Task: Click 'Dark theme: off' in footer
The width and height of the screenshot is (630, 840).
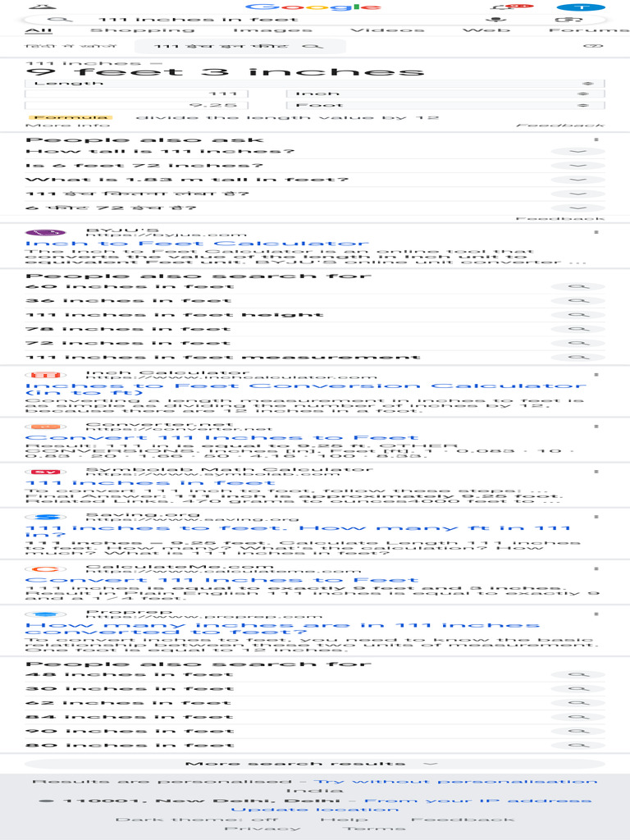Action: click(197, 819)
